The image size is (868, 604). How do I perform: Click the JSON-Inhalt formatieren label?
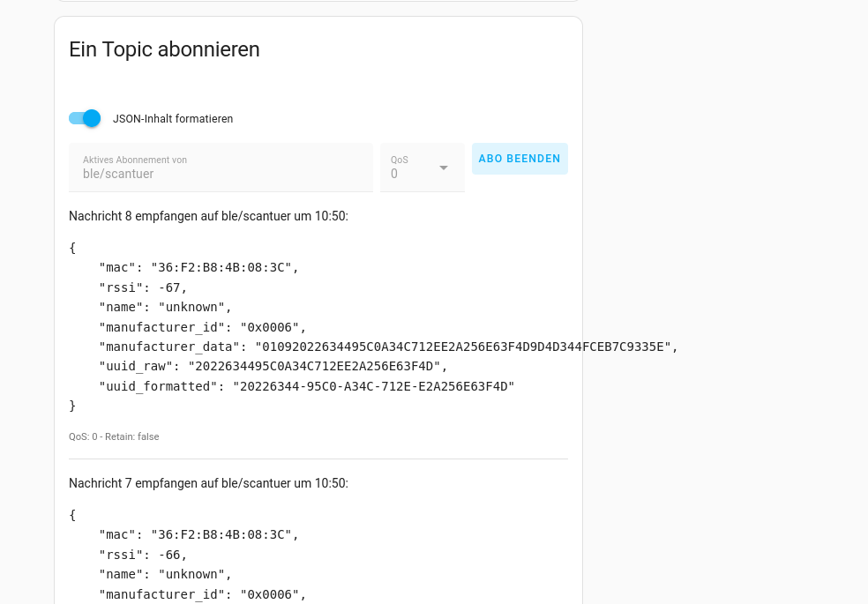(173, 119)
